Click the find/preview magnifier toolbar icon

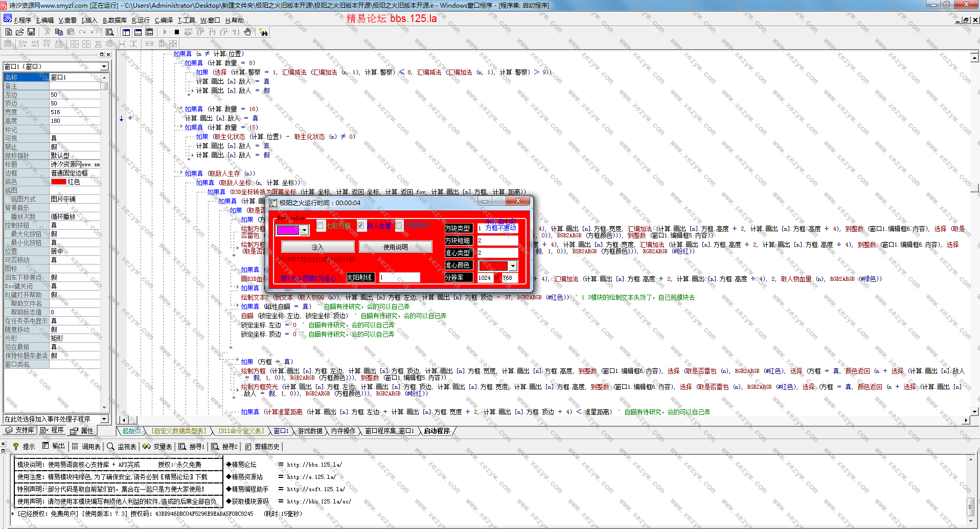[109, 32]
